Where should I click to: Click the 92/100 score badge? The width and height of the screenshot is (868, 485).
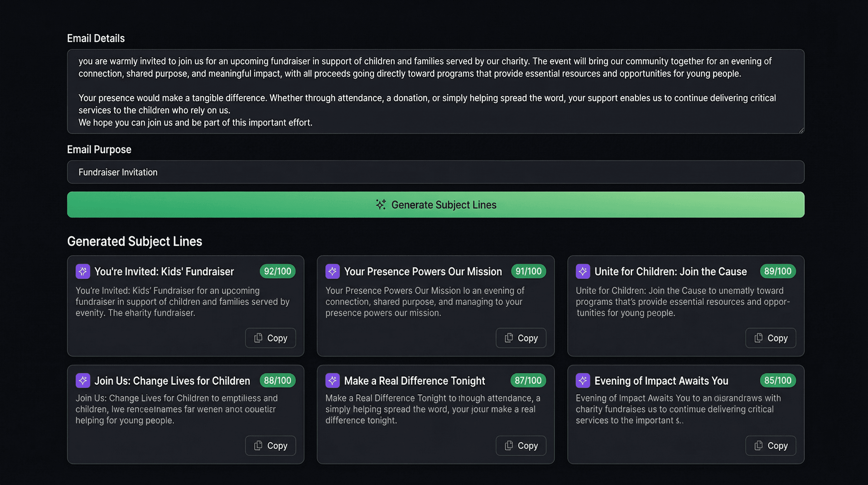pos(277,271)
